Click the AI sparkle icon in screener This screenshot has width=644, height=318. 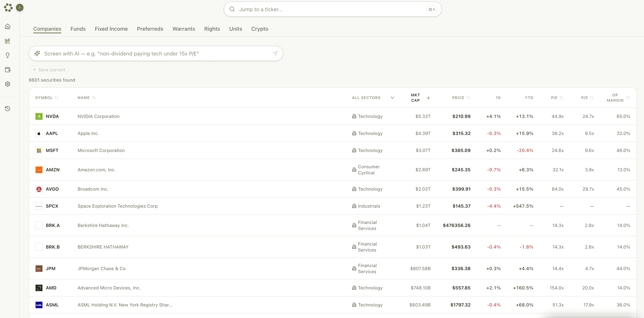pos(37,53)
